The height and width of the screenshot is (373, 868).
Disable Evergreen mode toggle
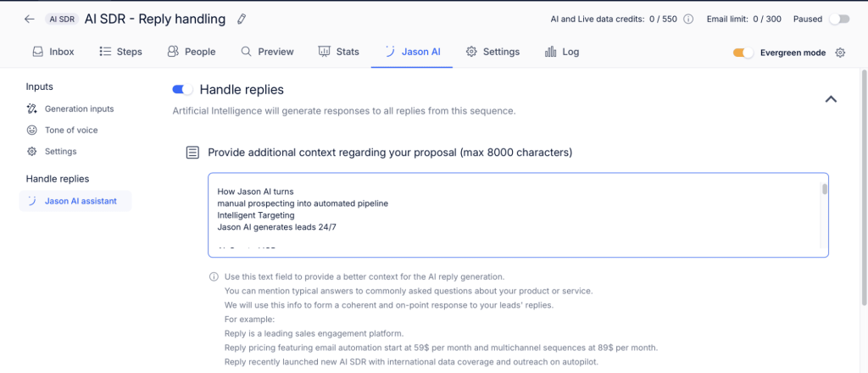click(743, 53)
